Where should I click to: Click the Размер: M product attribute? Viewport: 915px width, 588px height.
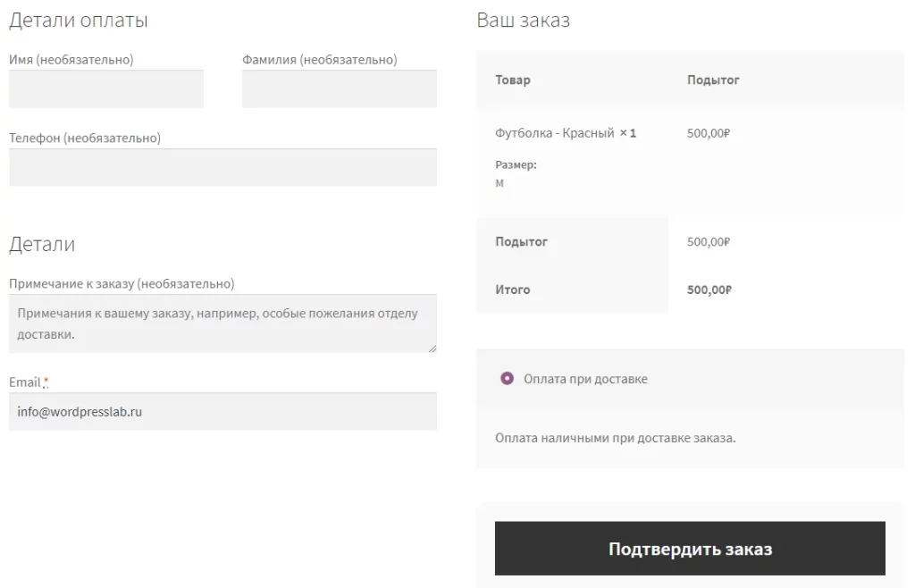[516, 173]
